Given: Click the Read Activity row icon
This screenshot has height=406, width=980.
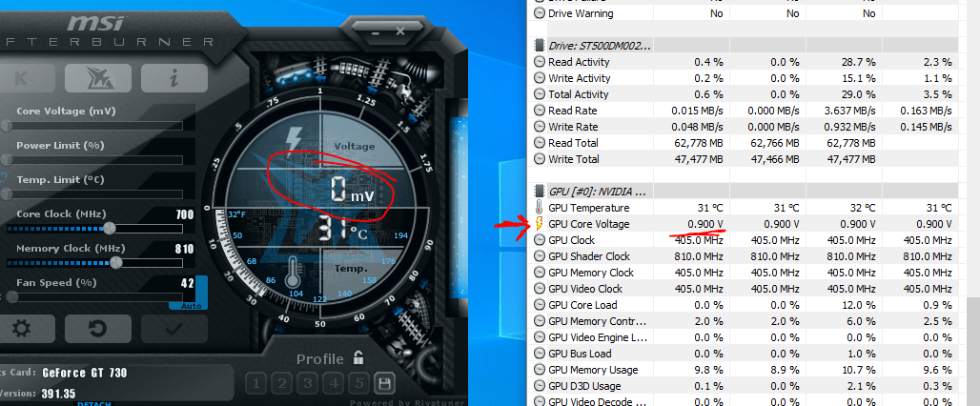Looking at the screenshot, I should pyautogui.click(x=540, y=62).
